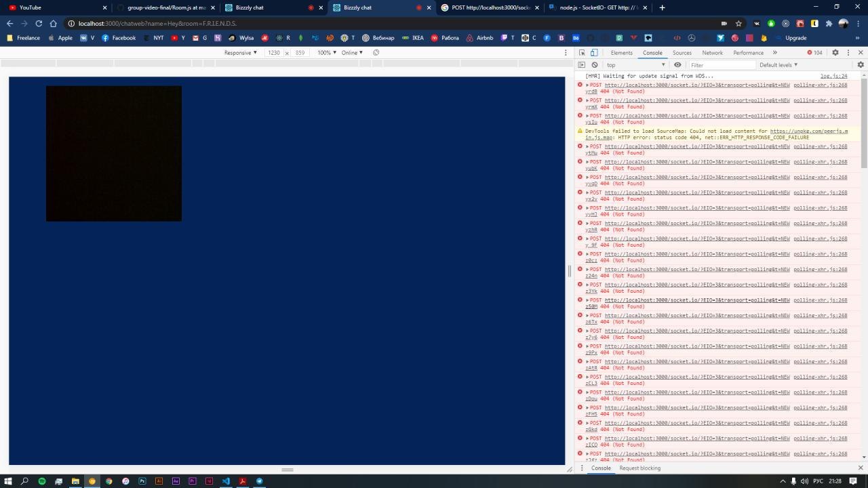Open the Chrome profile avatar
The image size is (868, 488).
[x=844, y=23]
